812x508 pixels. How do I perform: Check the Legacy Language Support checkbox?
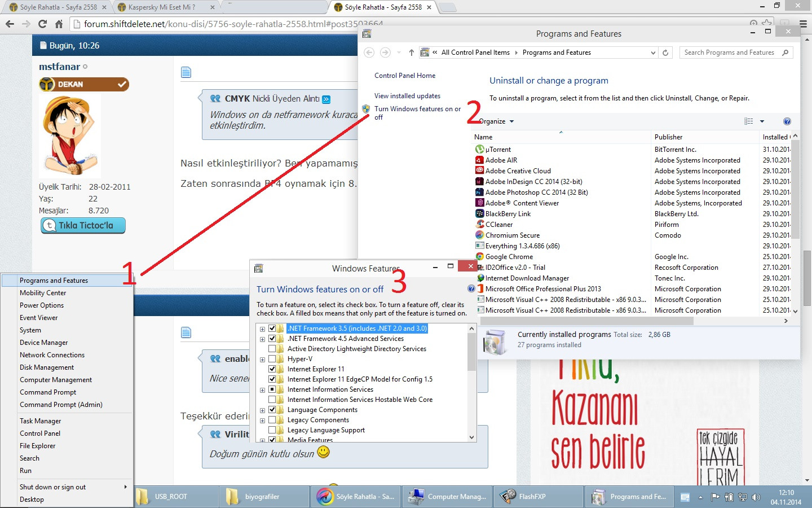click(x=272, y=430)
